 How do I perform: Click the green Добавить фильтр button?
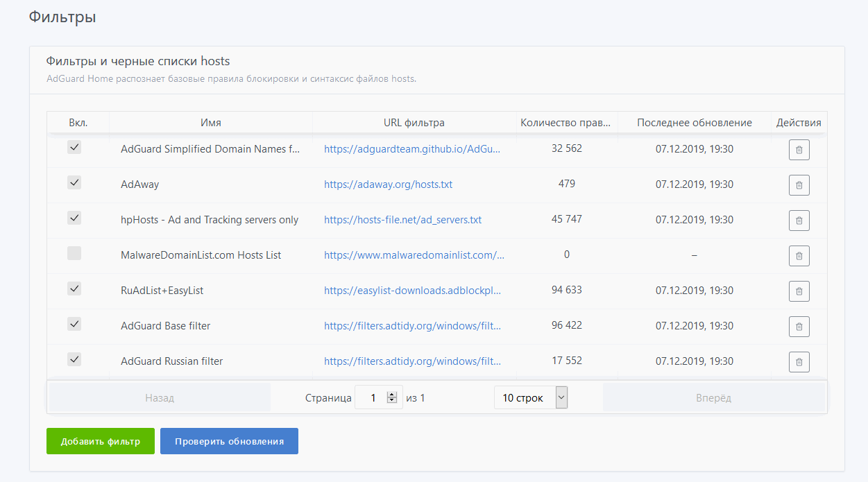101,441
